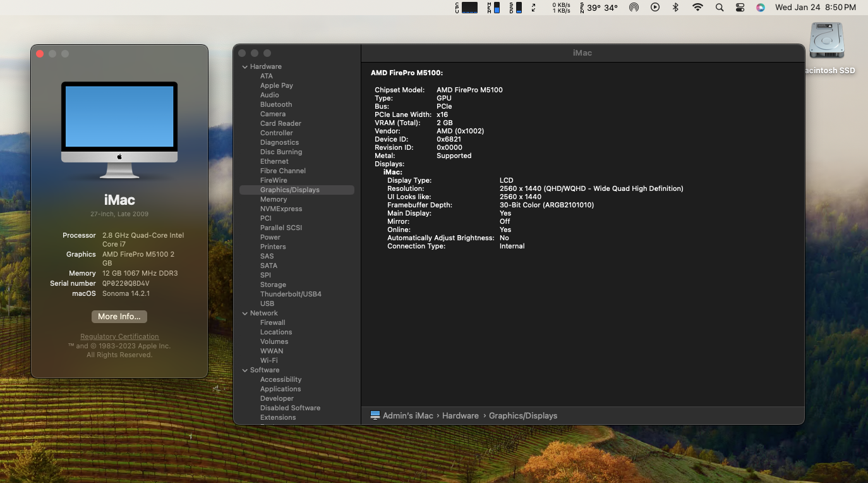Select Memory in the hardware list
The height and width of the screenshot is (483, 868).
[274, 199]
